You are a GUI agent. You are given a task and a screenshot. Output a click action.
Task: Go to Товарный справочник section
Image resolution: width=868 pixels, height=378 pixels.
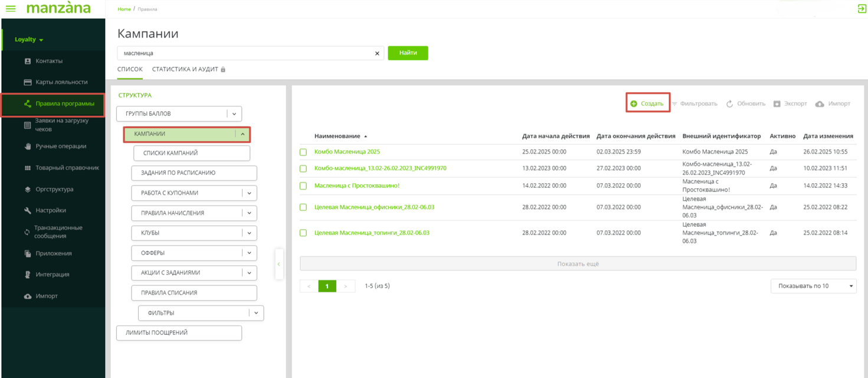[67, 168]
